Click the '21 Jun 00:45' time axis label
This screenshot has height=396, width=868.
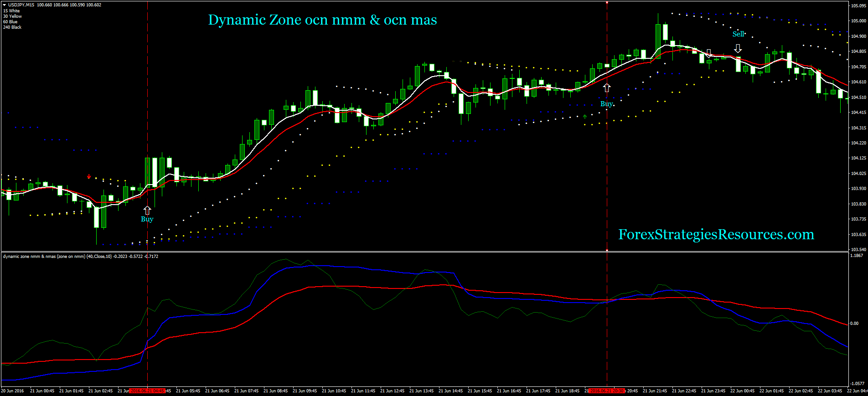42,391
